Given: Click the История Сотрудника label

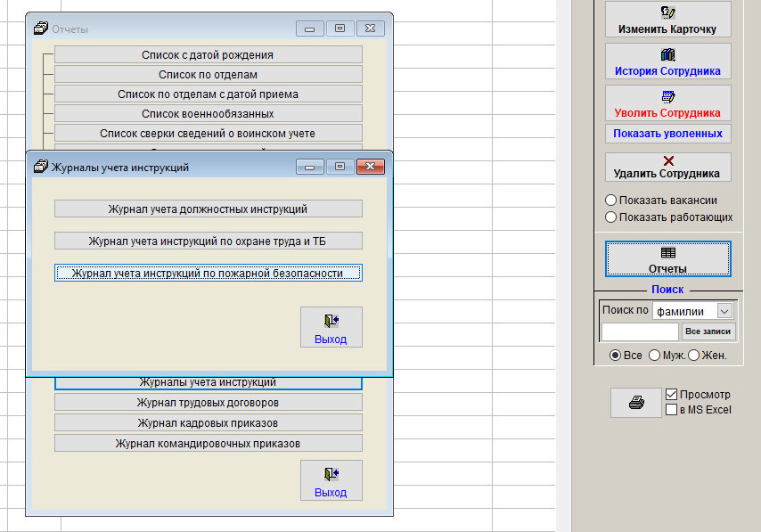Looking at the screenshot, I should click(x=667, y=71).
